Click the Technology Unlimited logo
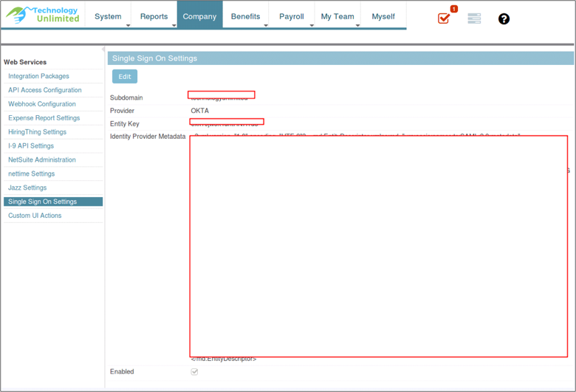Screen dimensions: 576x392 [43, 15]
